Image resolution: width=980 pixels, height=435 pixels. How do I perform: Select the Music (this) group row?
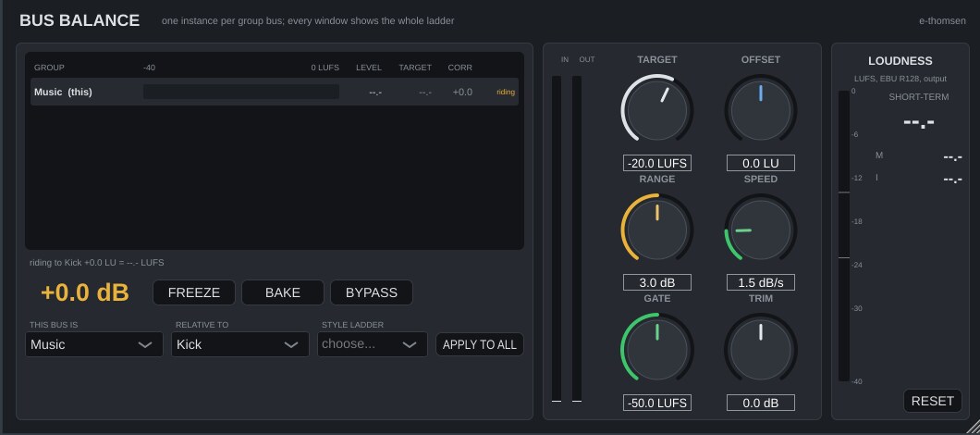pos(275,92)
